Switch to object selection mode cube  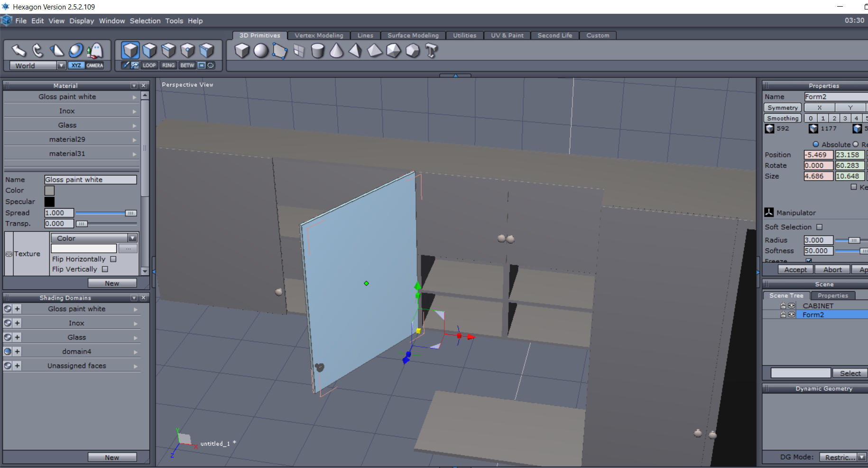[130, 50]
